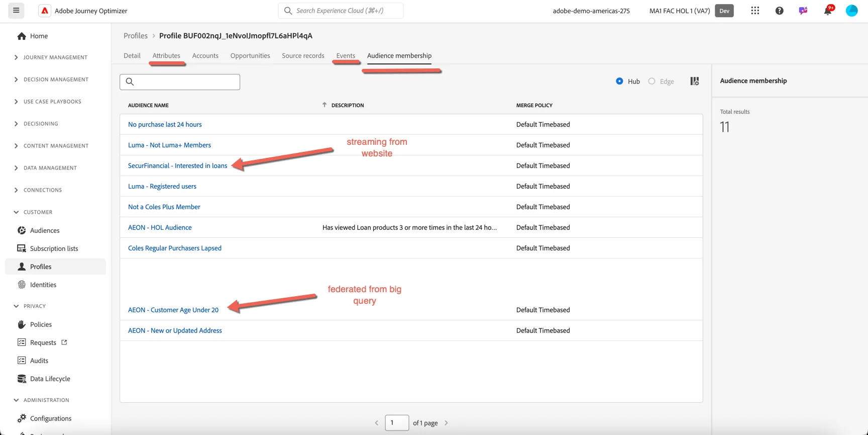Open Coles Regular Purchasers Lapsed audience
Image resolution: width=868 pixels, height=435 pixels.
click(175, 248)
